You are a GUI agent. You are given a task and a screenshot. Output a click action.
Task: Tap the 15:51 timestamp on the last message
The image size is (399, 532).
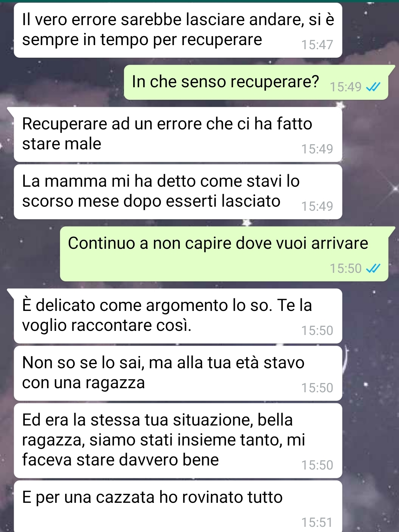[317, 522]
